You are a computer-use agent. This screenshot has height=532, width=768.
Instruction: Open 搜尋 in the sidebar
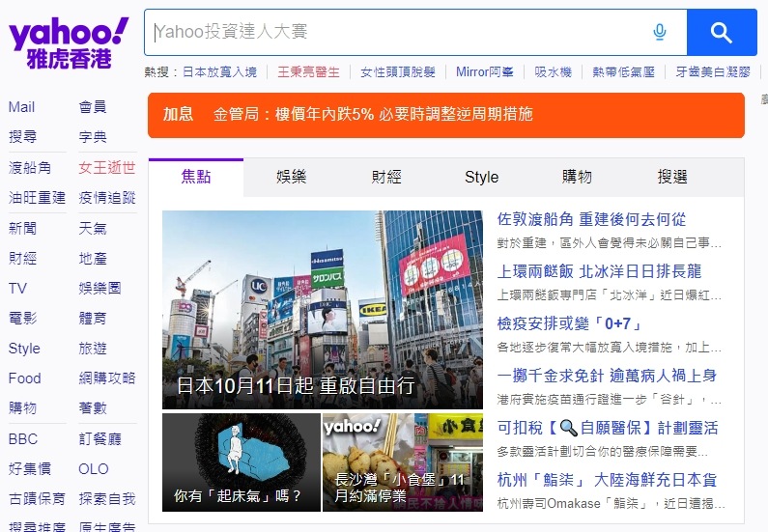coord(22,137)
